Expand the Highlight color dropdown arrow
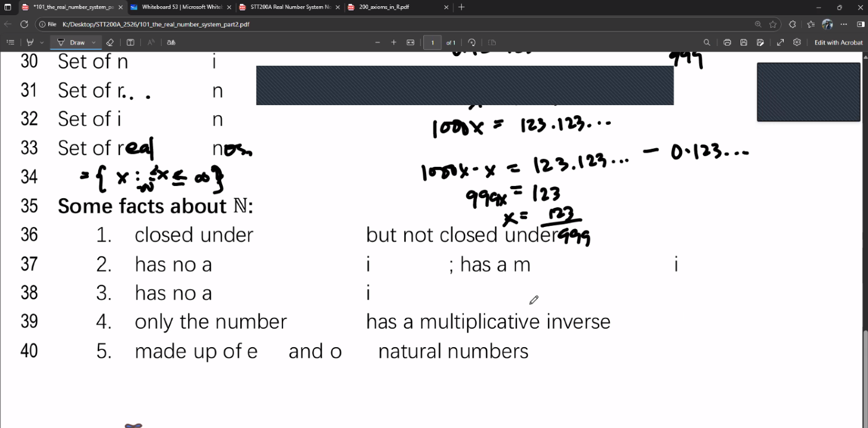868x428 pixels. tap(42, 43)
